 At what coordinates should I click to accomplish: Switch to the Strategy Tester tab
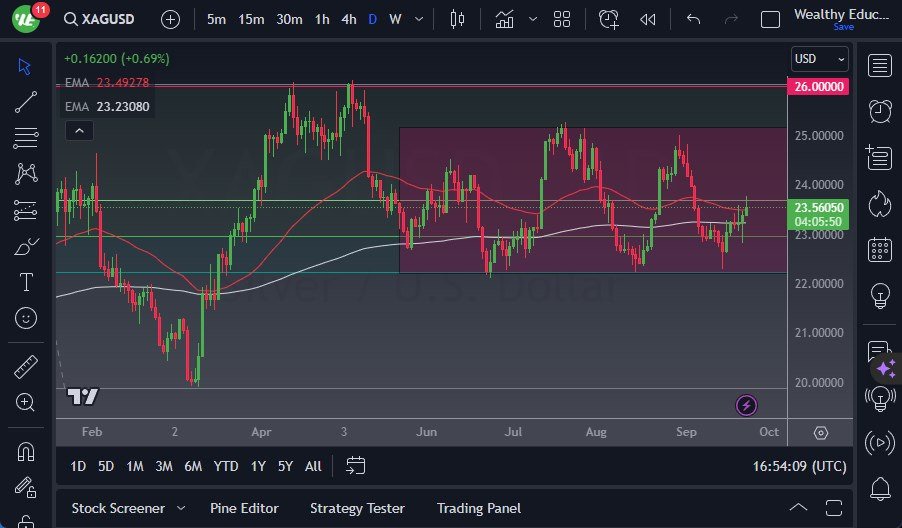coord(357,508)
